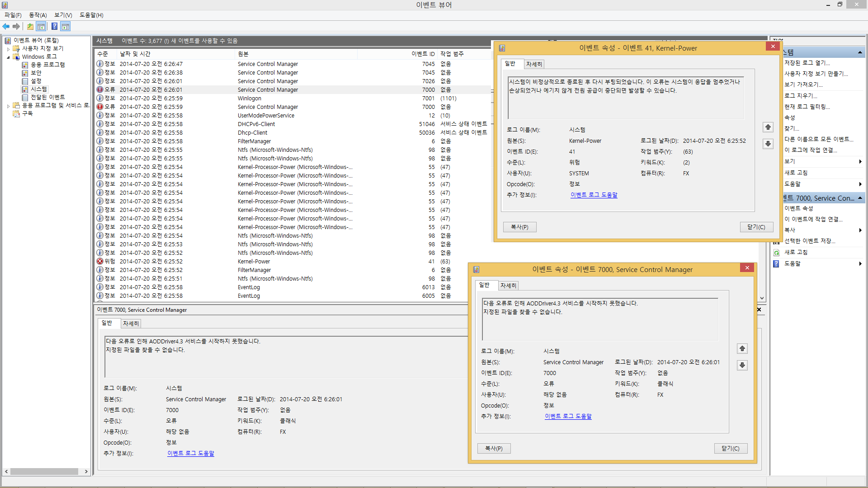Open the bottom 도움말 submenu arrow in the actions pane
This screenshot has height=488, width=868.
(860, 264)
